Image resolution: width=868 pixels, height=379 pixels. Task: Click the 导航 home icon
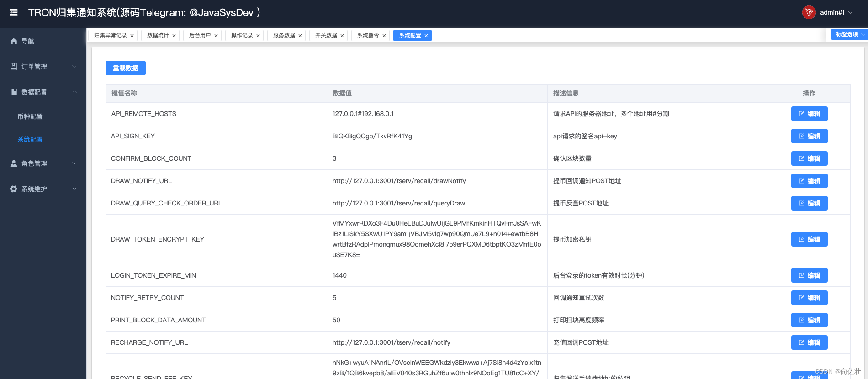pyautogui.click(x=14, y=41)
